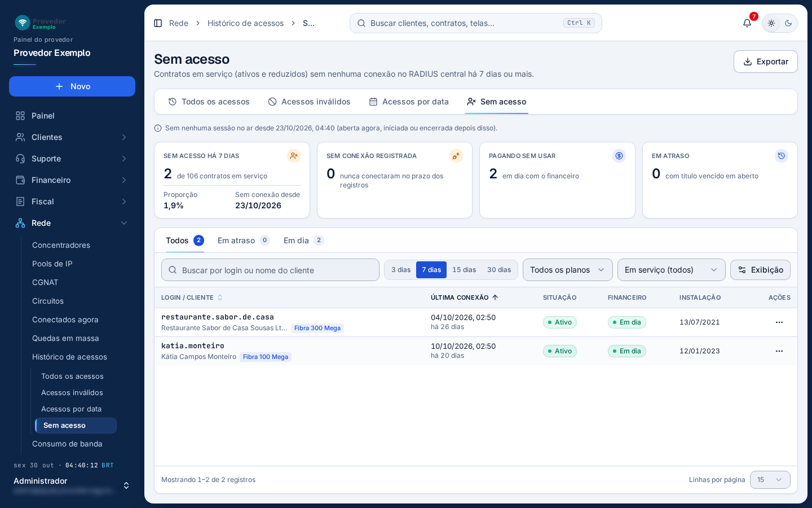Select the 3 dias period filter
Screen dimensions: 812x508
(401, 270)
